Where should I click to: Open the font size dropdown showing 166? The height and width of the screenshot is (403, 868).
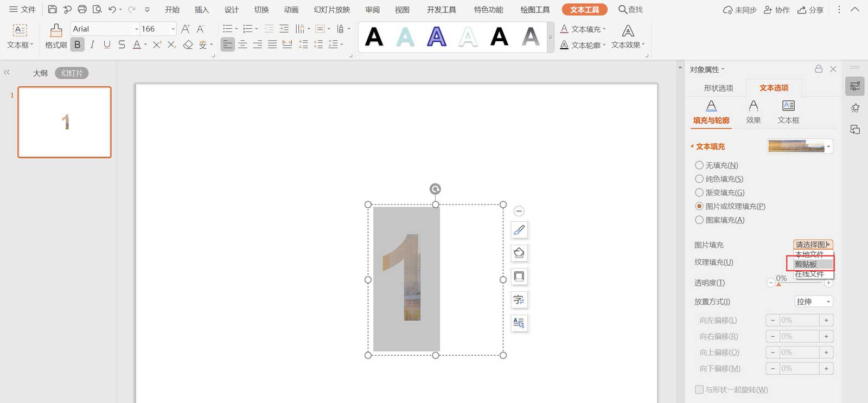tap(173, 29)
